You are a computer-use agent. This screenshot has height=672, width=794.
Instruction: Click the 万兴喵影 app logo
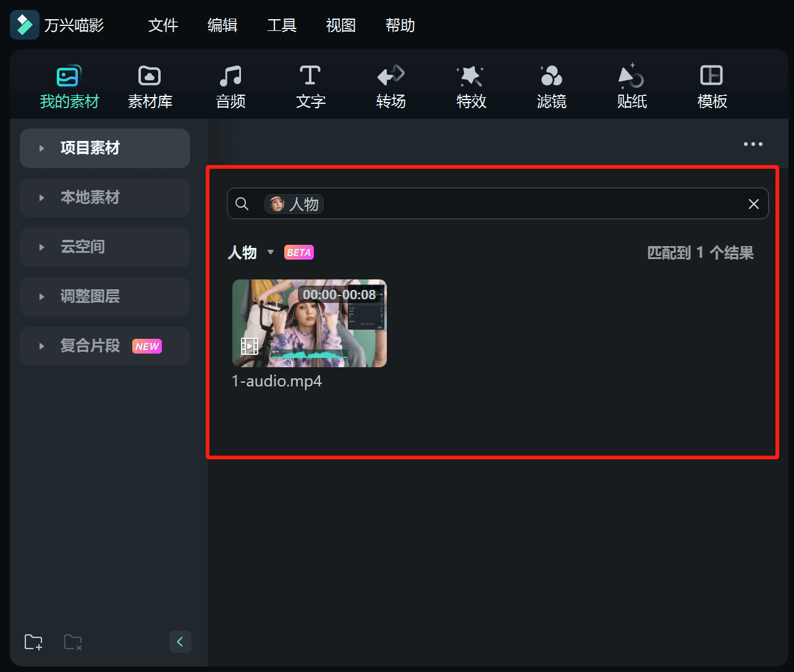(x=25, y=25)
